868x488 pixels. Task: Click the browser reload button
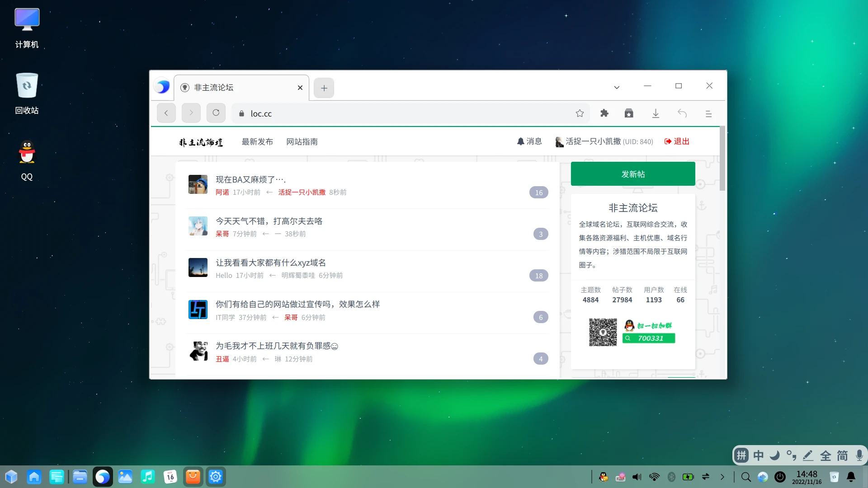pyautogui.click(x=216, y=113)
